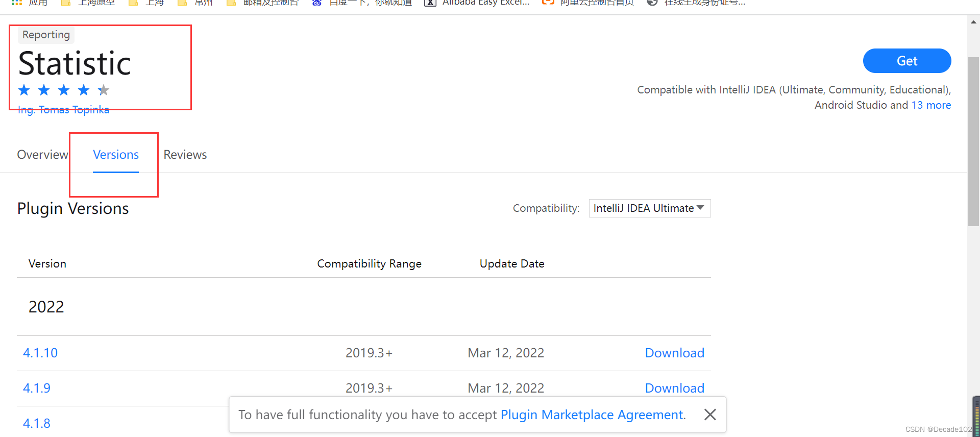This screenshot has height=437, width=980.
Task: Open the Plugin Marketplace Agreement link
Action: (x=592, y=415)
